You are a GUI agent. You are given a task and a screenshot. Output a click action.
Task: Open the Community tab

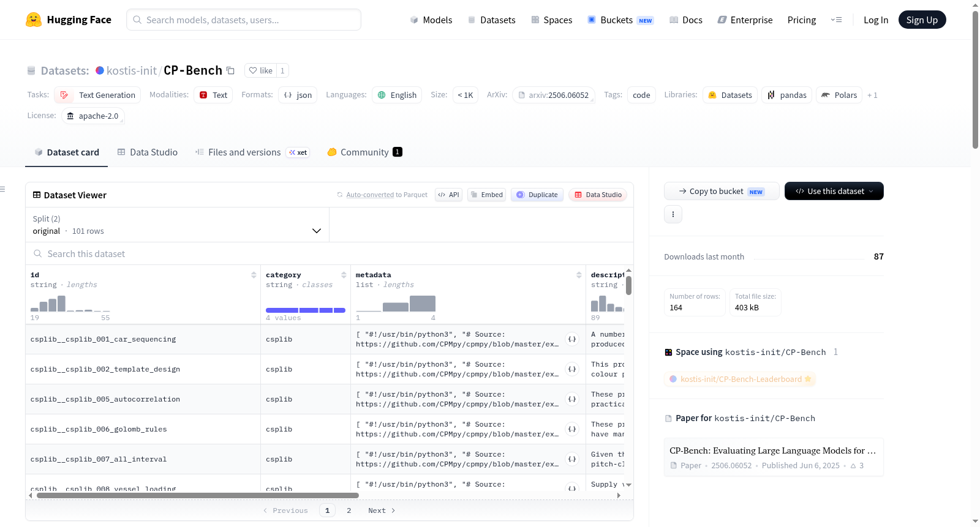tap(364, 152)
